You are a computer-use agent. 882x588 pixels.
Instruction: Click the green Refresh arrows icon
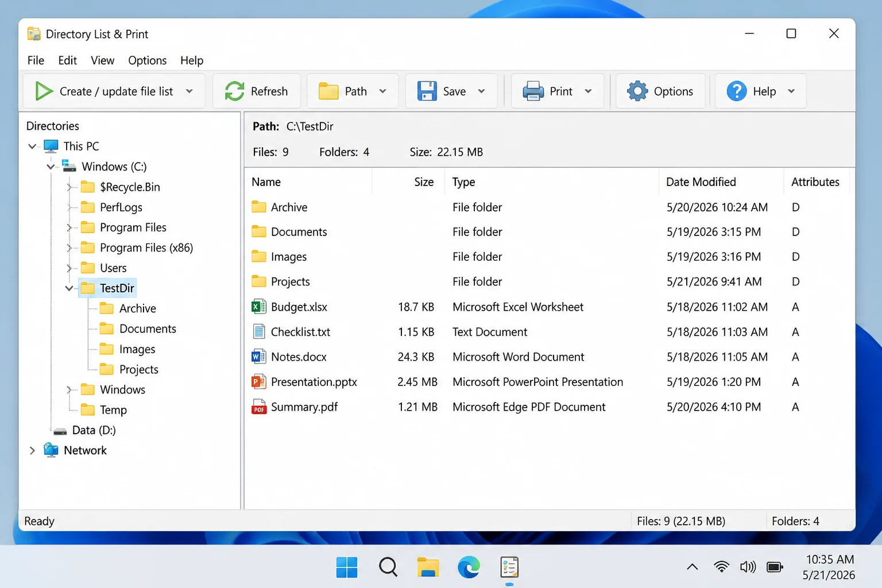(234, 91)
